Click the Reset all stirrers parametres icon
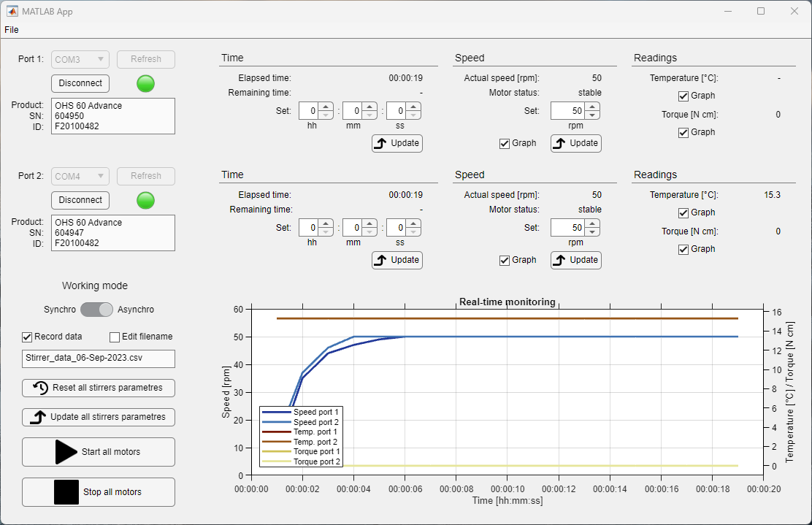The height and width of the screenshot is (525, 812). point(40,388)
